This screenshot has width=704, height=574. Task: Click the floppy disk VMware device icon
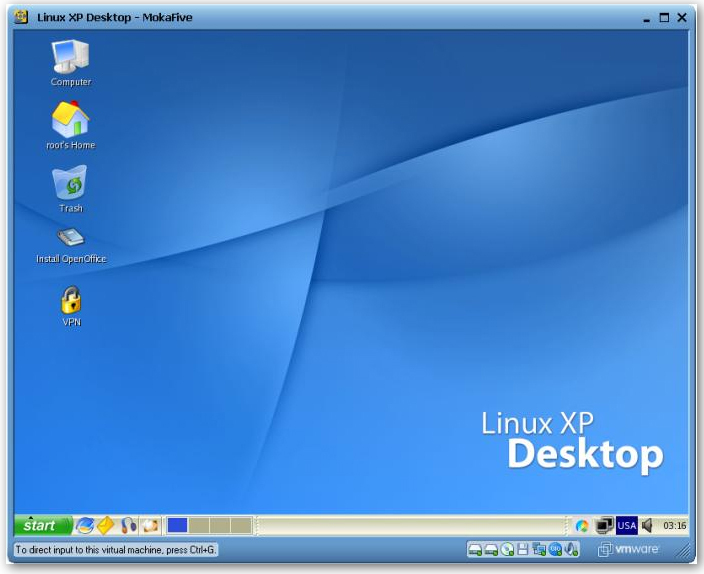pos(523,549)
